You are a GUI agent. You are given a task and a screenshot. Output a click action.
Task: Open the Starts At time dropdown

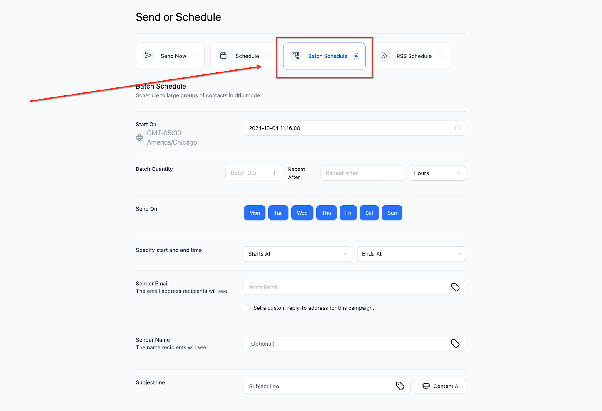[298, 254]
